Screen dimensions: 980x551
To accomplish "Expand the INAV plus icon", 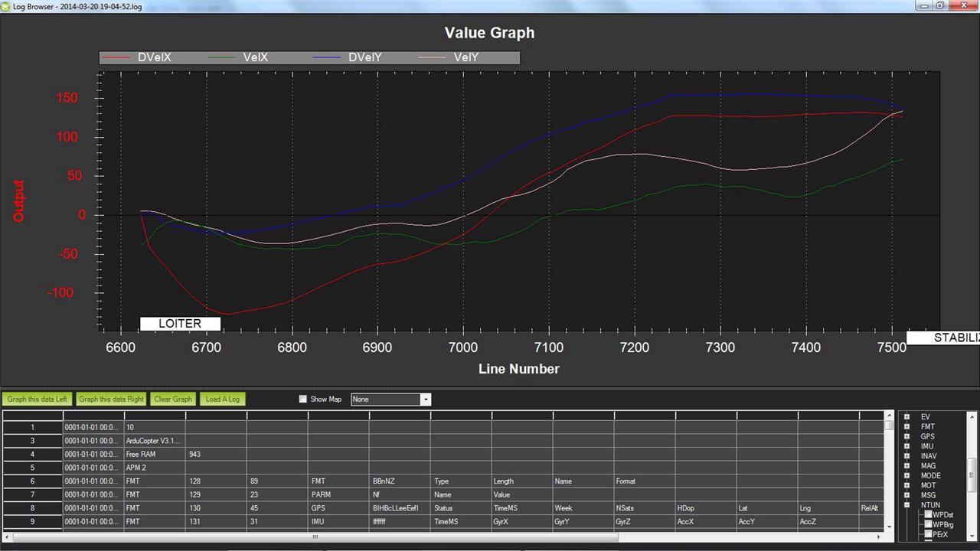I will point(907,456).
